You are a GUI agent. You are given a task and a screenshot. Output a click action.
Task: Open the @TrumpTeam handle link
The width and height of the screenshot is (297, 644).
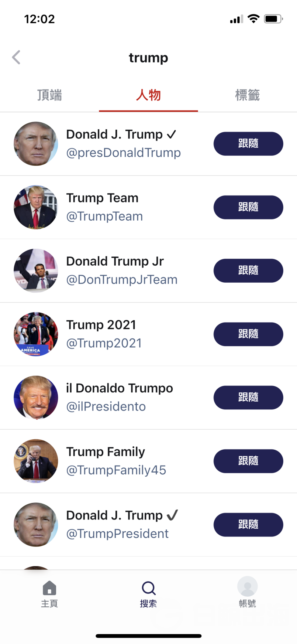click(104, 216)
